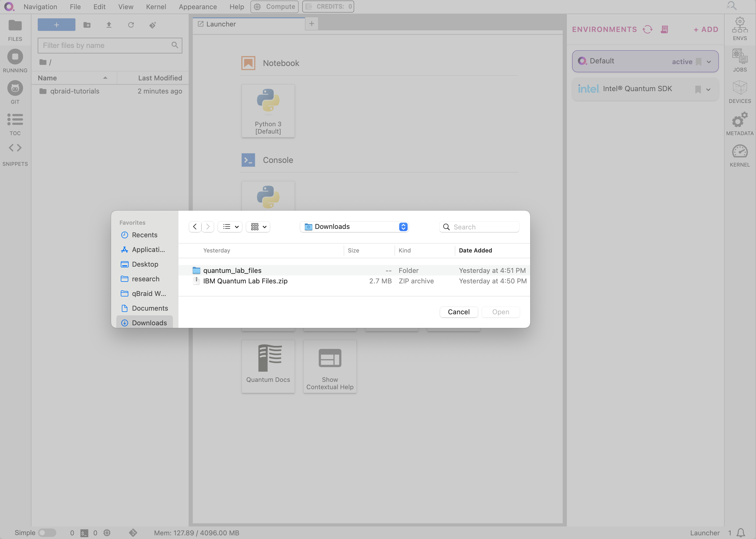Refresh the Environments list icon
This screenshot has height=539, width=756.
pos(647,29)
